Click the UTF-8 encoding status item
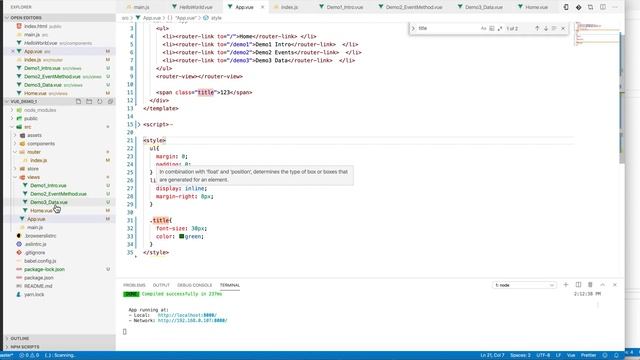The height and width of the screenshot is (360, 640). (x=543, y=355)
